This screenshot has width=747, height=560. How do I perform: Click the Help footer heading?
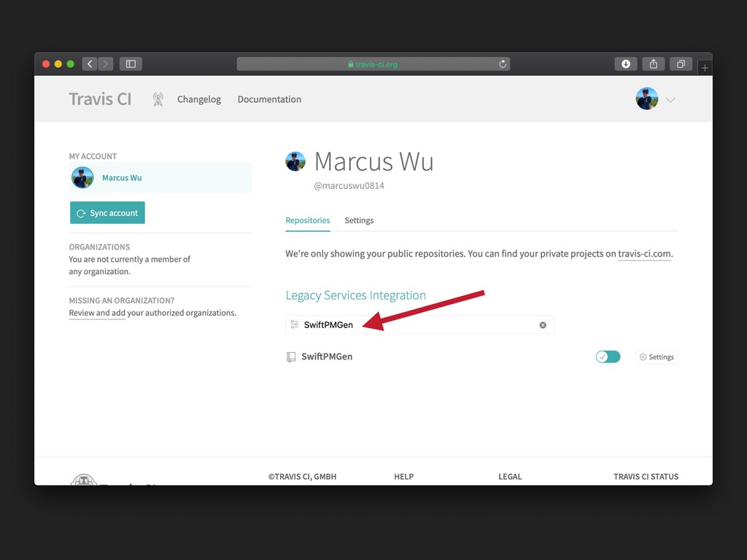(x=403, y=477)
